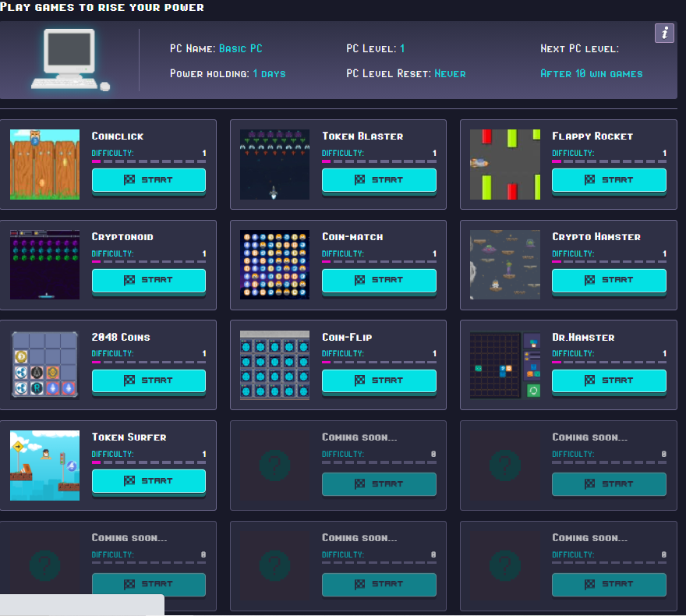Image resolution: width=686 pixels, height=616 pixels.
Task: Open the CoinClick game thumbnail
Action: click(x=44, y=165)
